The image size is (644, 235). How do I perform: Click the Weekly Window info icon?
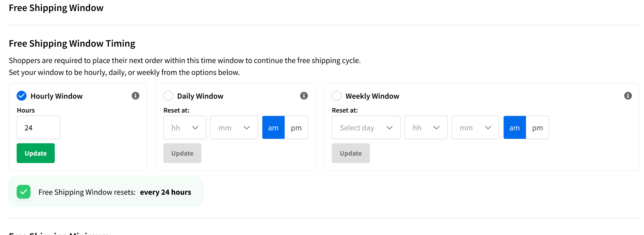tap(628, 96)
